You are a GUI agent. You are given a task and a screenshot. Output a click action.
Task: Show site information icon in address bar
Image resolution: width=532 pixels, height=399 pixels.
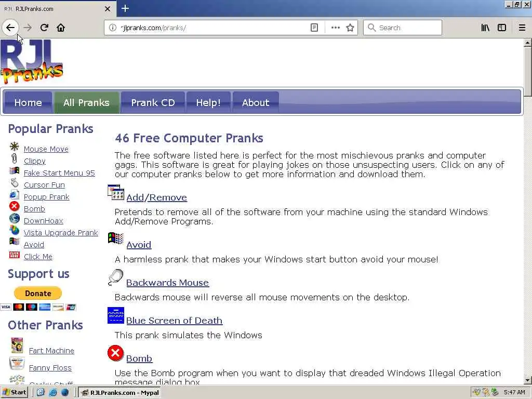point(113,28)
